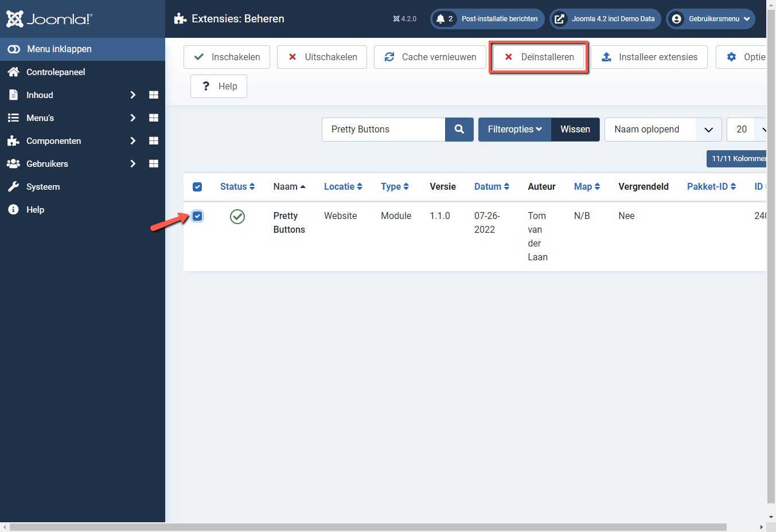The width and height of the screenshot is (776, 532).
Task: Open the Filteropties dropdown
Action: (x=514, y=129)
